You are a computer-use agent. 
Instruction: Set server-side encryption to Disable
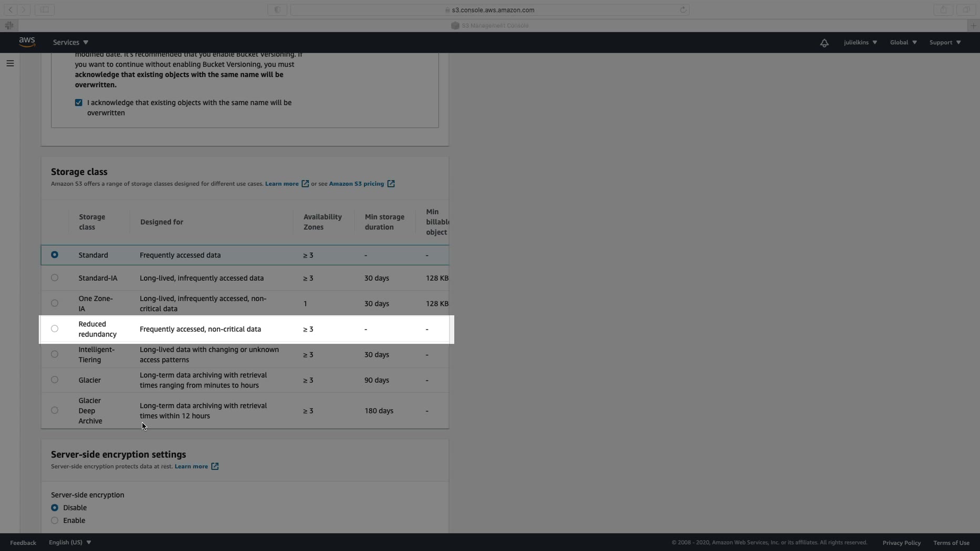point(55,508)
